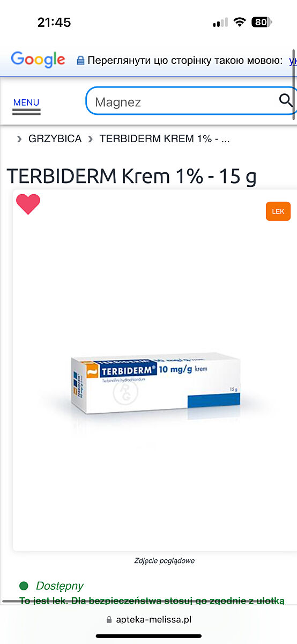
Task: Click the orange LEK badge
Action: [278, 211]
